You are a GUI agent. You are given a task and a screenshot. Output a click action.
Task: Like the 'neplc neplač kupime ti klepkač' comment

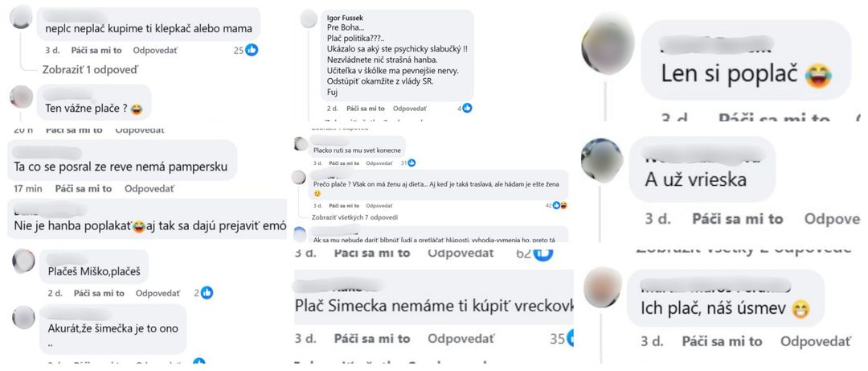96,50
